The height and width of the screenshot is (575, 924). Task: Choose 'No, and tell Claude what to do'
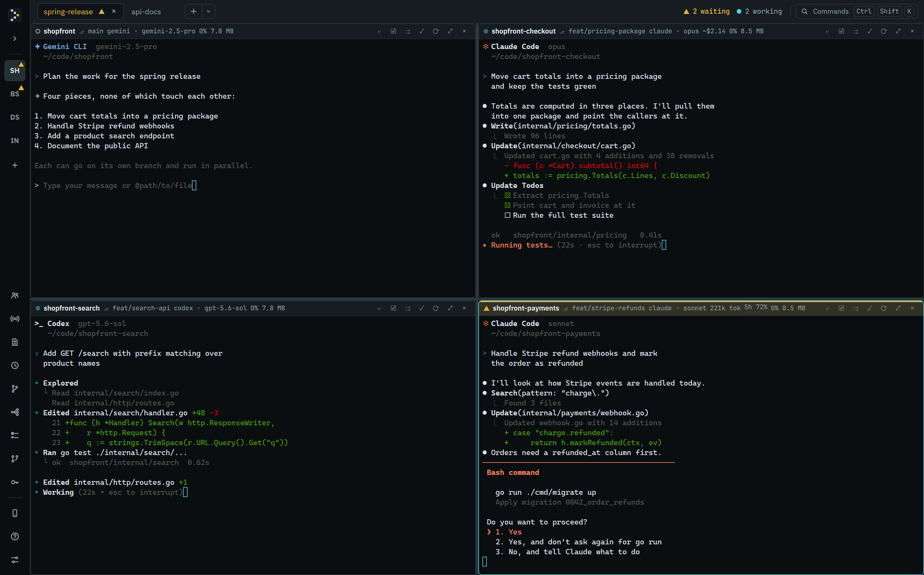[x=567, y=552]
